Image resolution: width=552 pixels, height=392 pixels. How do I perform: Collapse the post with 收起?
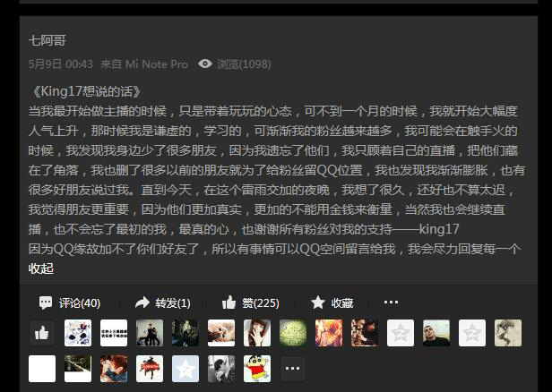click(x=41, y=268)
